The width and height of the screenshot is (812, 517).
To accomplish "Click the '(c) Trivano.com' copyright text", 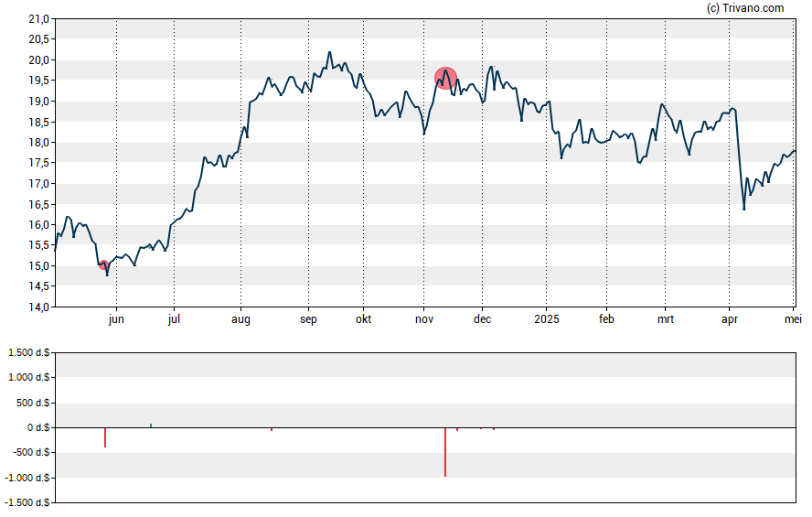I will pos(745,7).
